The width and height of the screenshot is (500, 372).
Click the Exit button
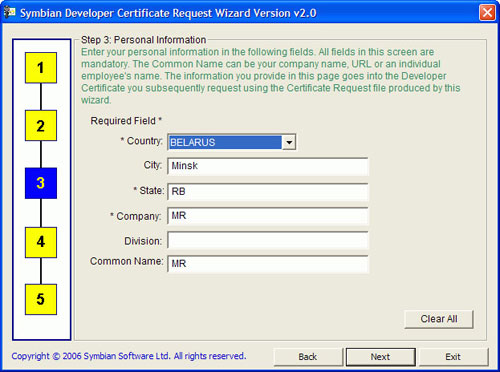click(x=453, y=357)
